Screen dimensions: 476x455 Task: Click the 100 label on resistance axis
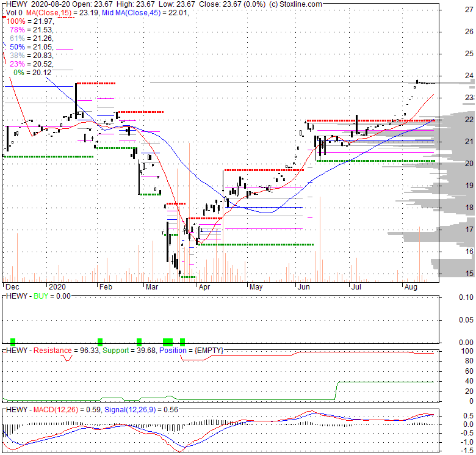[467, 351]
